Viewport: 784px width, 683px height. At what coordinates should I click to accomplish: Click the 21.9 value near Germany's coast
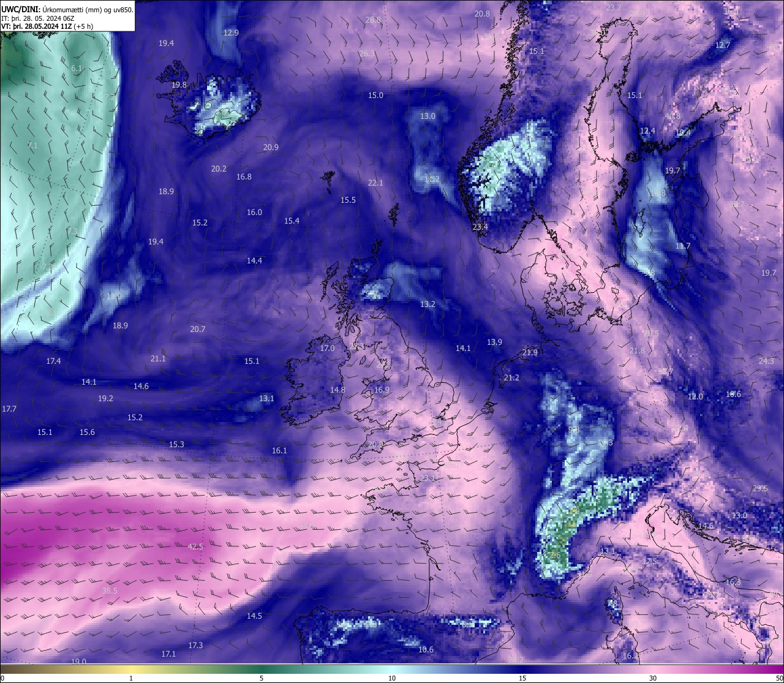[x=530, y=352]
